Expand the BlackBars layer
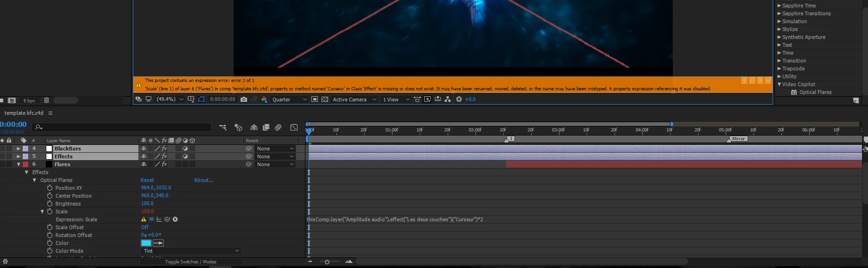Screen dimensions: 868x268 click(x=19, y=149)
